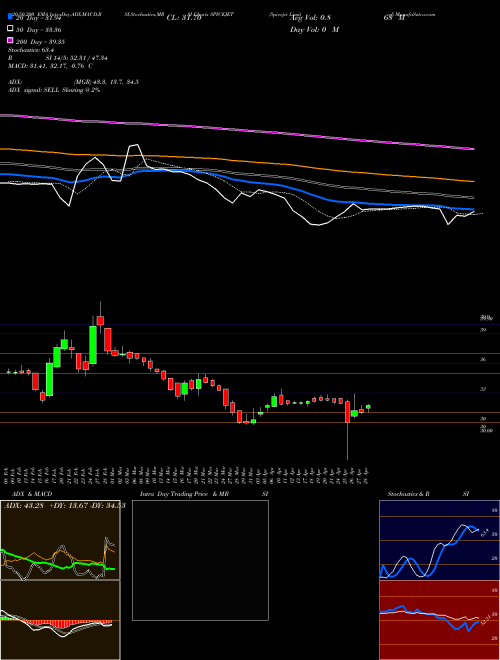This screenshot has height=660, width=500.
Task: Click the 'Day Vol: 0 M' label
Action: [x=314, y=29]
